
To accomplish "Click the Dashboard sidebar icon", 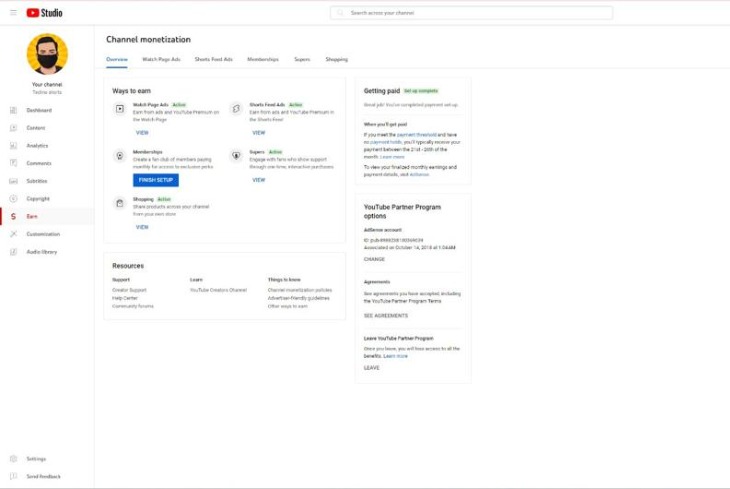I will (x=14, y=110).
